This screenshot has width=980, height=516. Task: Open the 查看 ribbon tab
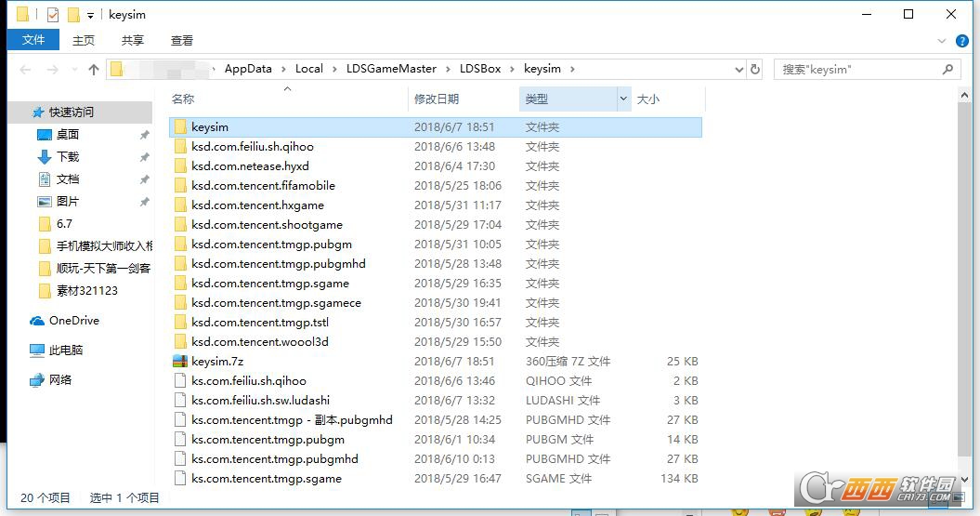[x=182, y=40]
